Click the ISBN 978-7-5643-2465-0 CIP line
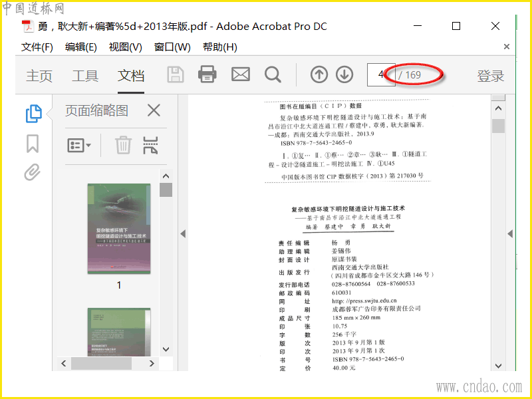 pyautogui.click(x=317, y=143)
